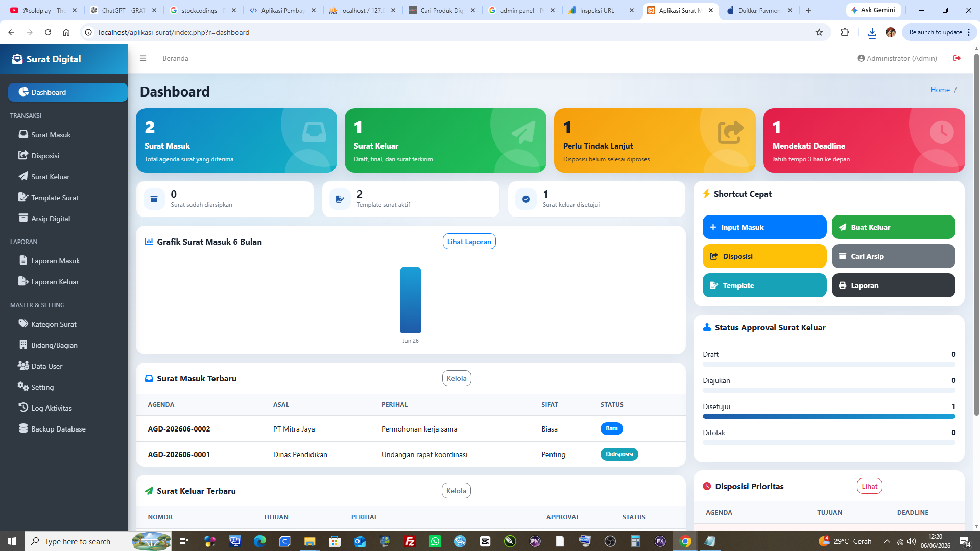
Task: Click the Ditolak progress bar
Action: point(829,442)
